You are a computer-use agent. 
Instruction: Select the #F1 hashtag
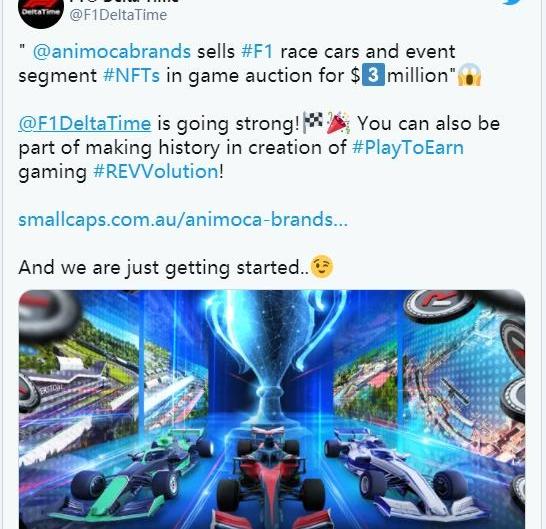[x=257, y=51]
